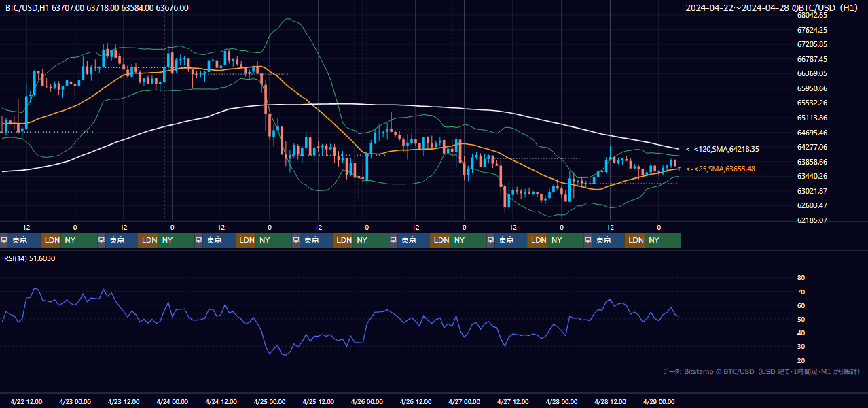The image size is (868, 408).
Task: Select the 4/27 12:00 date label
Action: pyautogui.click(x=513, y=401)
